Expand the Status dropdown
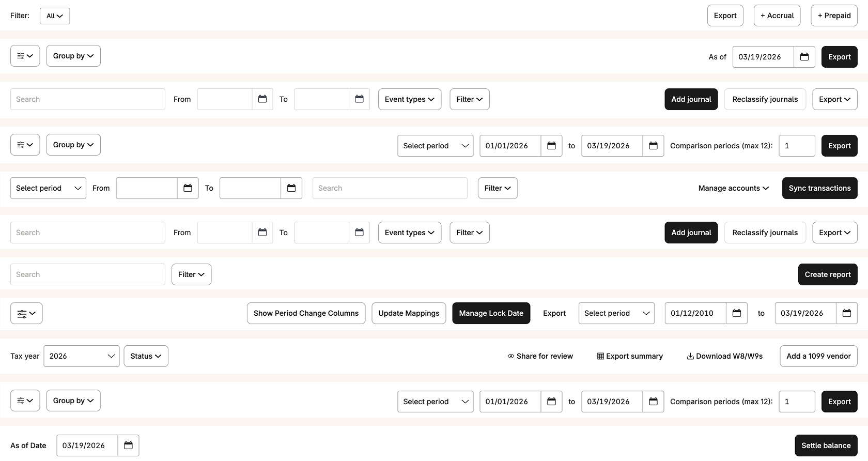This screenshot has height=461, width=868. (146, 356)
